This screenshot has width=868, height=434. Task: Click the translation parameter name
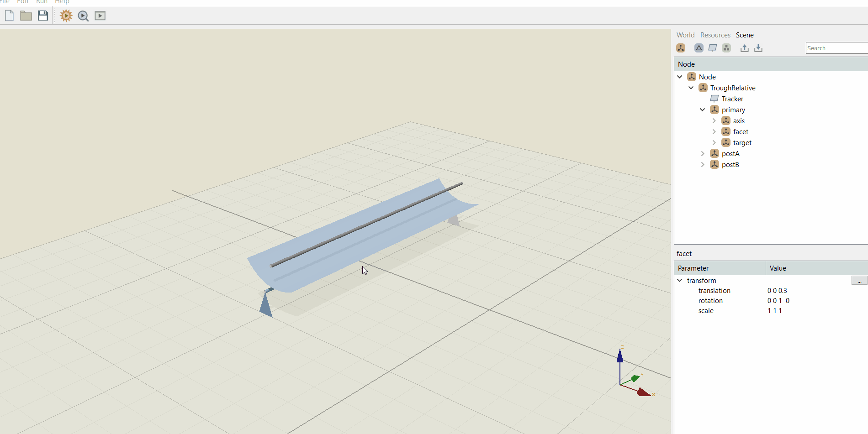tap(714, 291)
